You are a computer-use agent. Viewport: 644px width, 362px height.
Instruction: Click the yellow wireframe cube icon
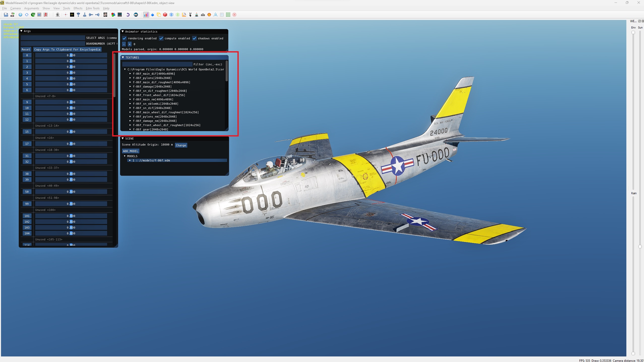pos(159,15)
